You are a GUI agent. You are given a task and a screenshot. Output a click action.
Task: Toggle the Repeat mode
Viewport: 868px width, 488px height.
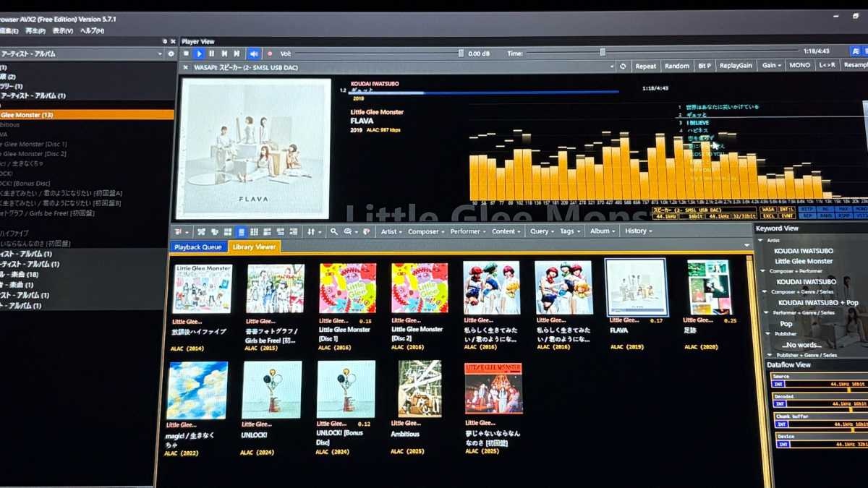(x=645, y=66)
